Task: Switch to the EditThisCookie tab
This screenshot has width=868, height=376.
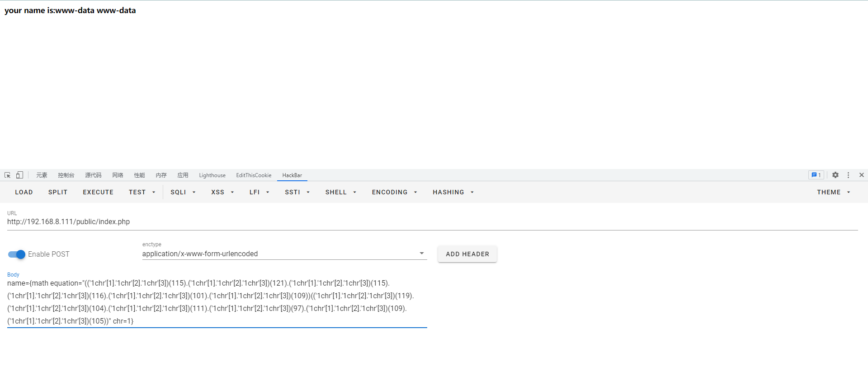Action: (254, 175)
